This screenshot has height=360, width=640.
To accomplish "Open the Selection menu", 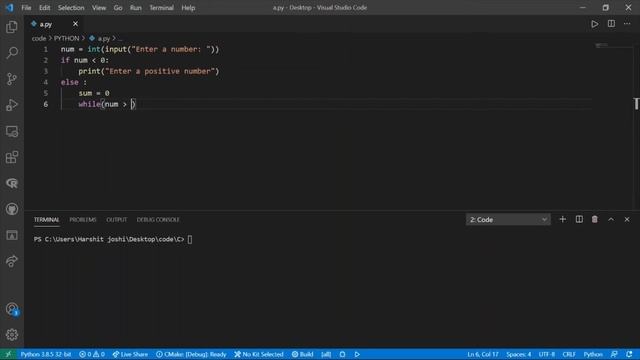I will [x=71, y=8].
